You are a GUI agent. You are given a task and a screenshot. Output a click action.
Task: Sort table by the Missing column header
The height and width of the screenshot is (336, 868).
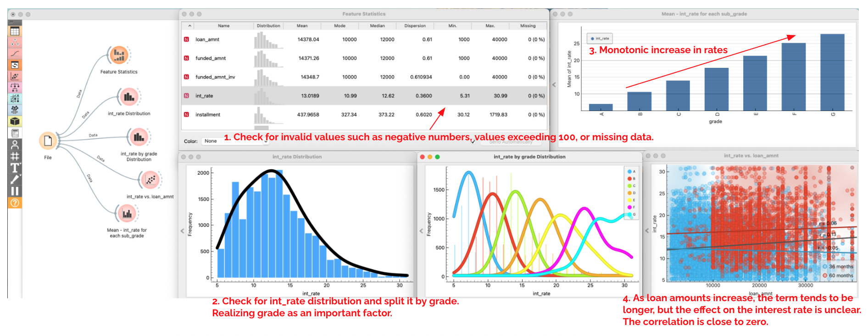(x=528, y=26)
